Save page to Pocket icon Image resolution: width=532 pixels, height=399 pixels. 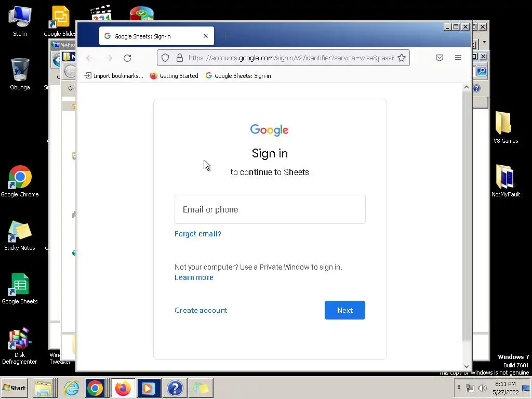(440, 58)
